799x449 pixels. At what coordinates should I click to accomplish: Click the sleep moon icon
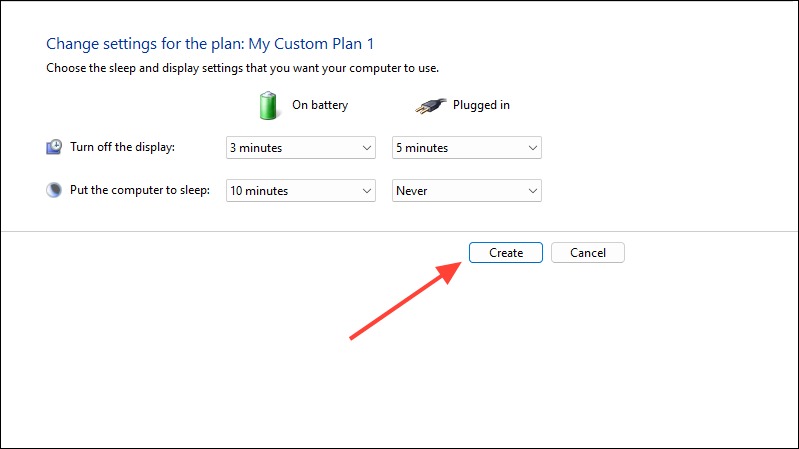coord(54,190)
